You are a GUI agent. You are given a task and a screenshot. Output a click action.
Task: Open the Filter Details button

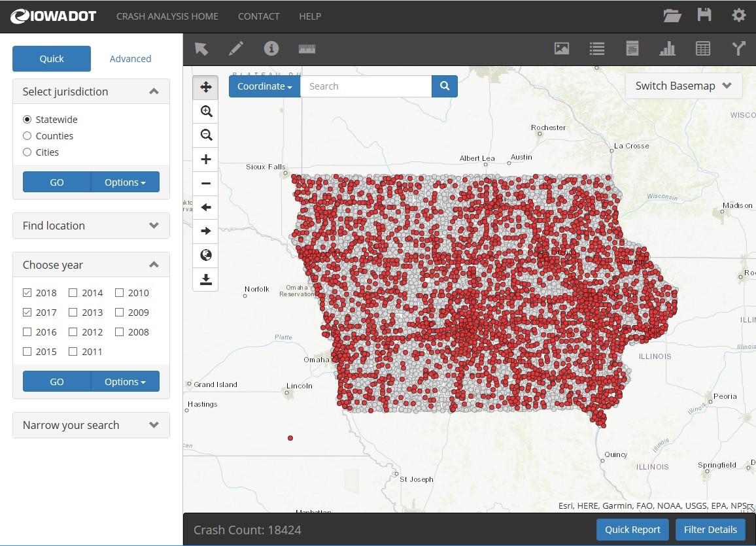pos(710,530)
